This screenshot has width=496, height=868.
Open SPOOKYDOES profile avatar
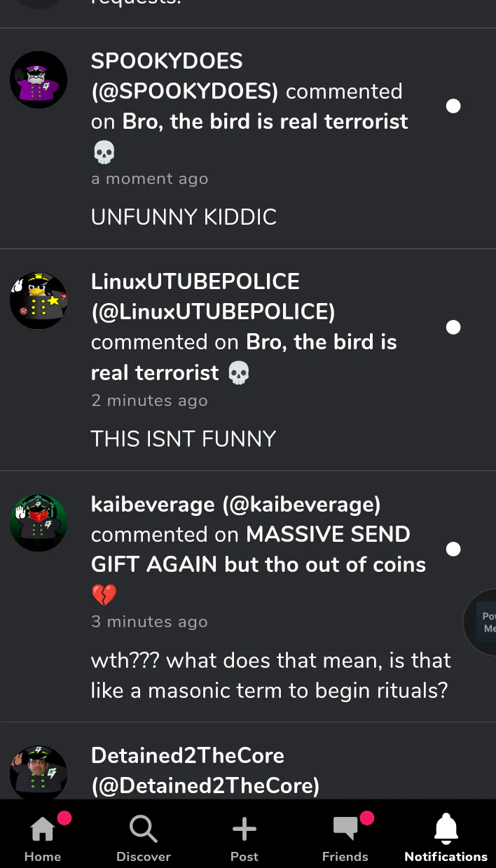pyautogui.click(x=39, y=80)
